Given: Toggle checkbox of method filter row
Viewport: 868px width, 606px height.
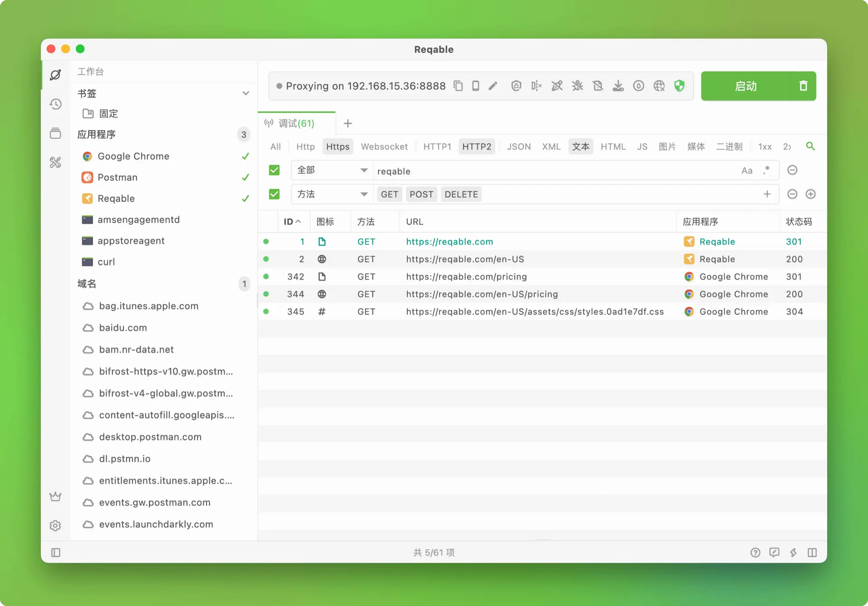Looking at the screenshot, I should (x=274, y=194).
